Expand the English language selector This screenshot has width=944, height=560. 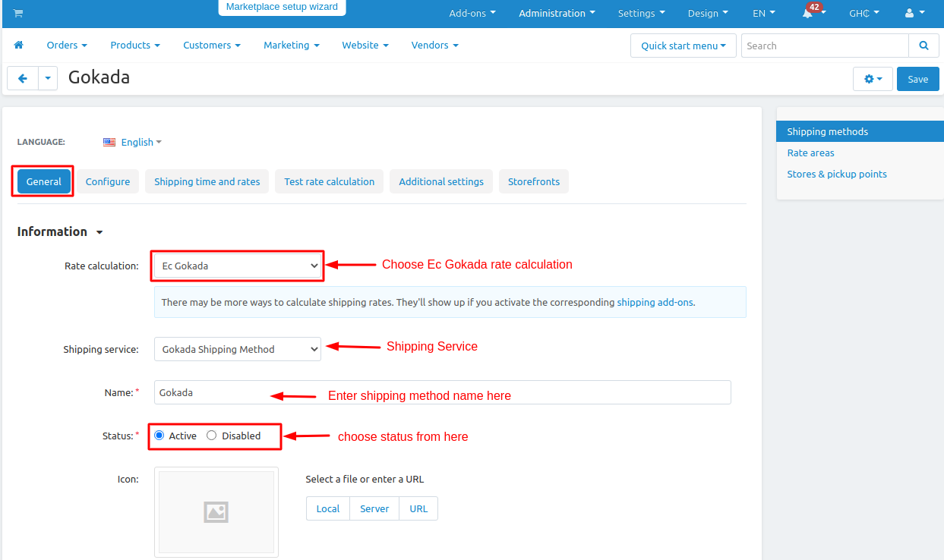(x=141, y=142)
